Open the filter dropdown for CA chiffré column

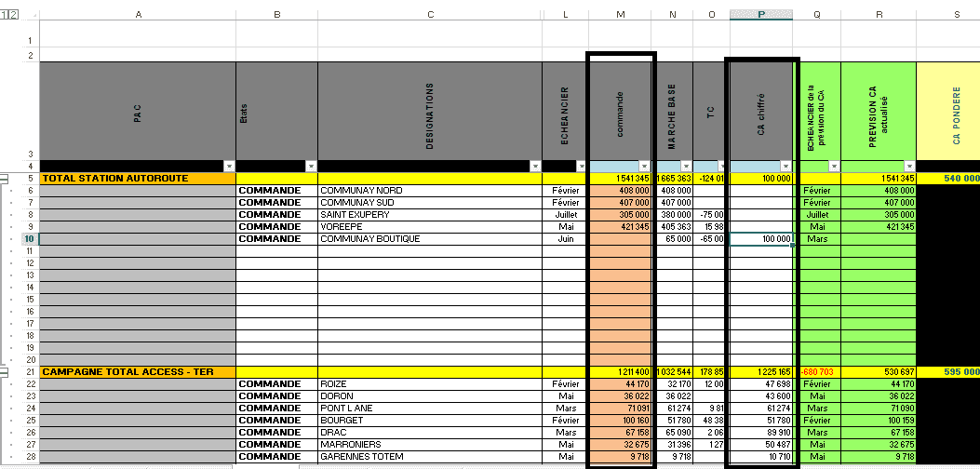point(786,167)
